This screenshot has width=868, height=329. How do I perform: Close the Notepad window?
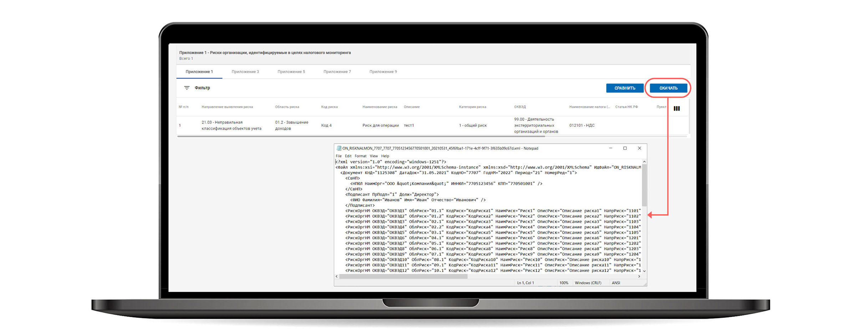click(x=639, y=148)
